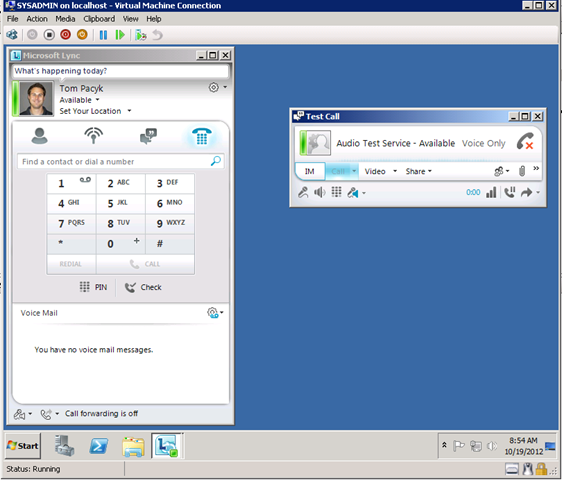Click the orange save state icon

82,35
